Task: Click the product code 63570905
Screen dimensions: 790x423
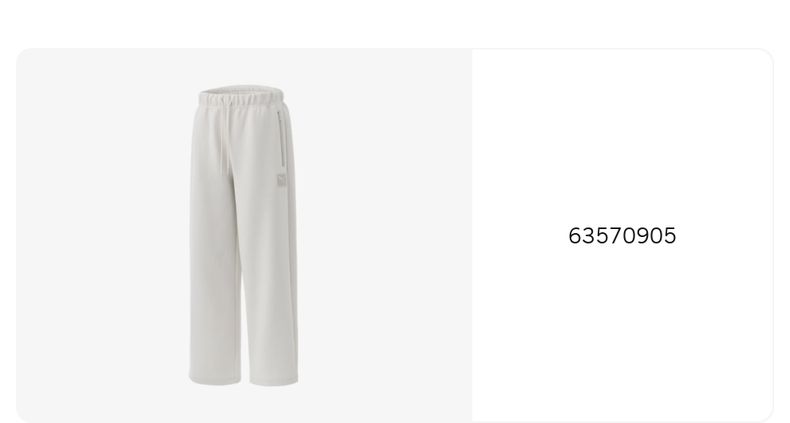Action: point(622,236)
